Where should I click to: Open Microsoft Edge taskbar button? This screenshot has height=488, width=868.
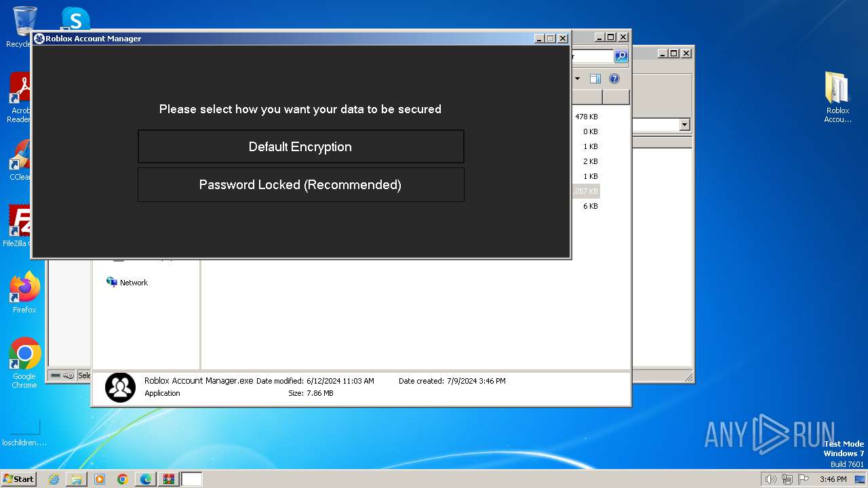click(x=146, y=479)
